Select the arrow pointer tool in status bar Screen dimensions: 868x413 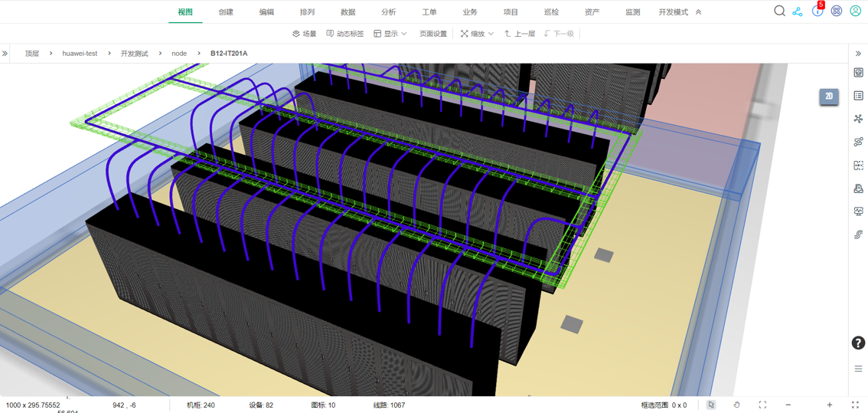click(x=712, y=405)
